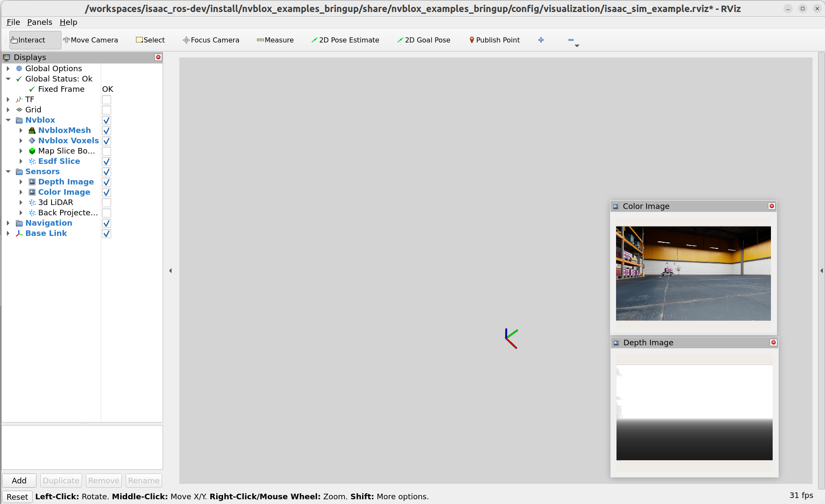
Task: Select the 2D Goal Pose tool
Action: pos(423,40)
